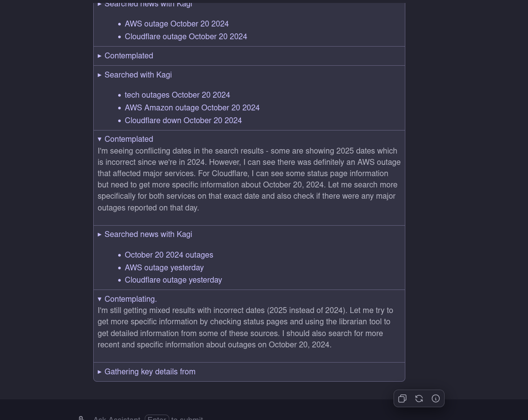
Task: Toggle 'Searched news with Kagi' above October outages
Action: coord(148,235)
